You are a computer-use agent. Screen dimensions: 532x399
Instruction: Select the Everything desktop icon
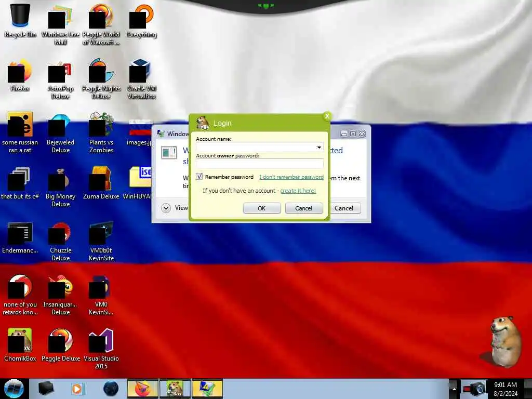tap(141, 20)
